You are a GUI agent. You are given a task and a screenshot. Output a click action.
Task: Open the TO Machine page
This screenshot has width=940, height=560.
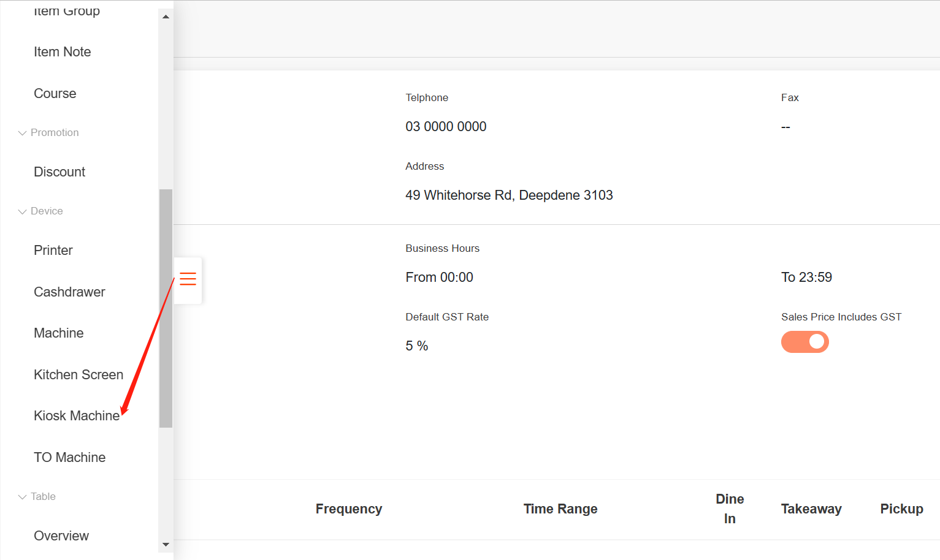[x=70, y=458]
